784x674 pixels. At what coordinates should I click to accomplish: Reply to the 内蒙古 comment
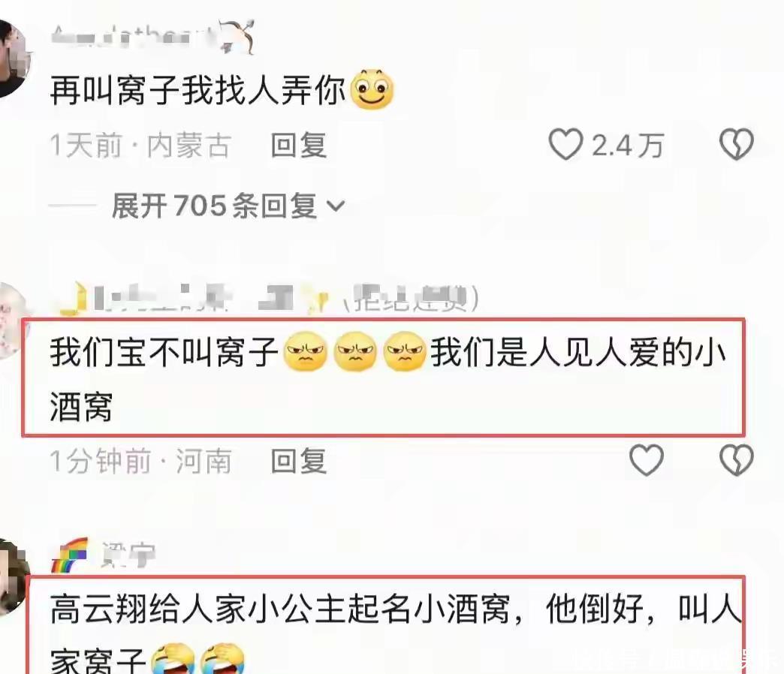[298, 146]
